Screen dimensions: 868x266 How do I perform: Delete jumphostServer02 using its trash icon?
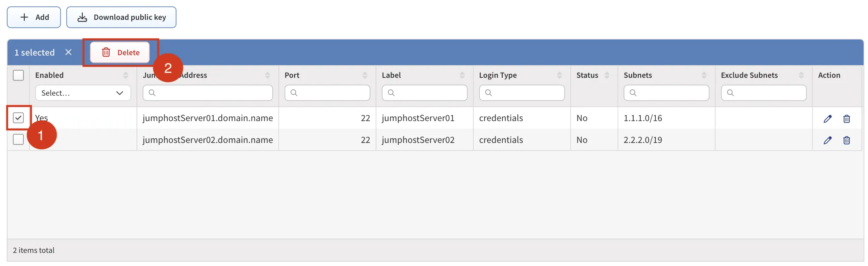coord(847,140)
